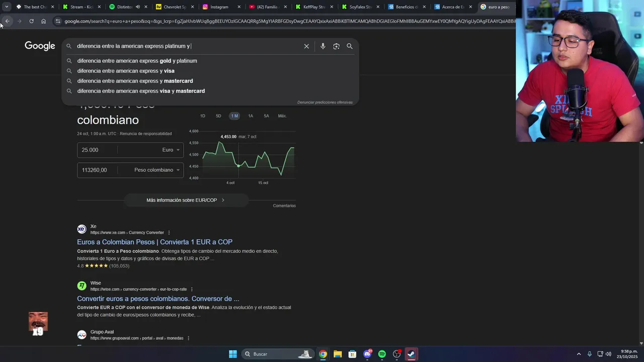Close the 'The best Ch...' tab
This screenshot has width=644, height=362.
(52, 7)
